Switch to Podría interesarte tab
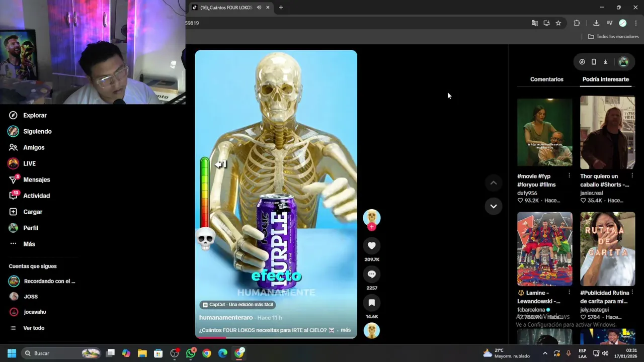Viewport: 644px width, 362px height. click(x=606, y=79)
